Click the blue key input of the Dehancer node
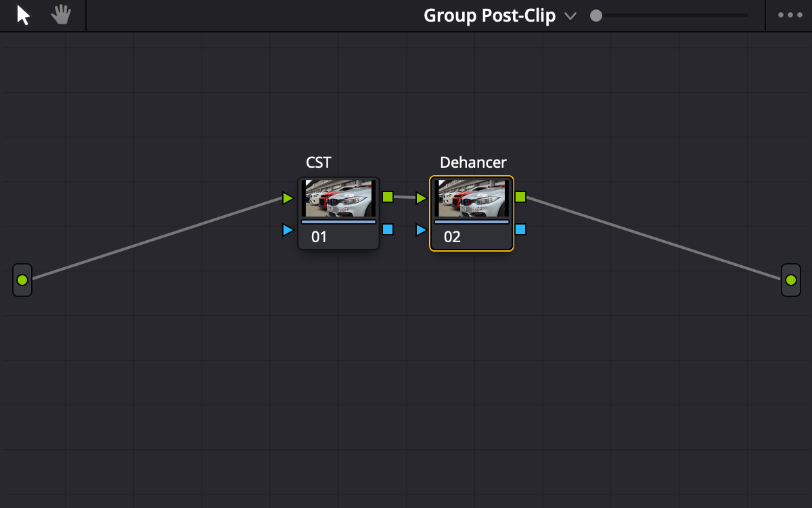 (420, 230)
